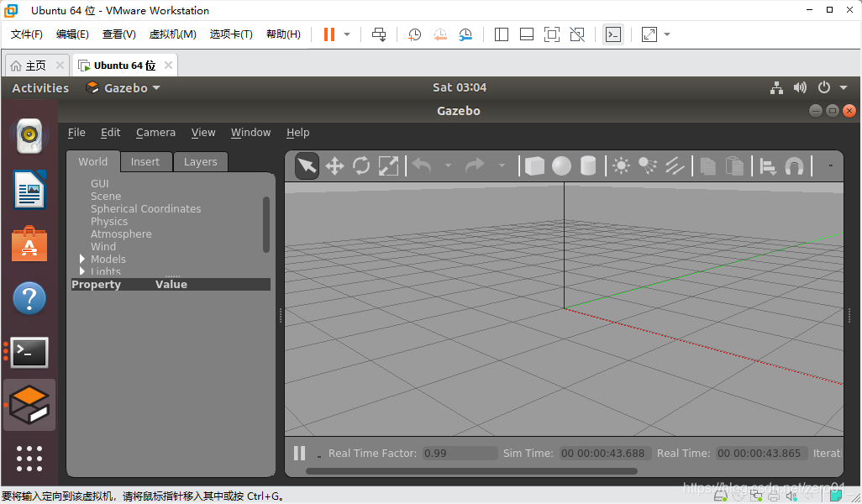Click the Copy icon in Gazebo toolbar

707,166
